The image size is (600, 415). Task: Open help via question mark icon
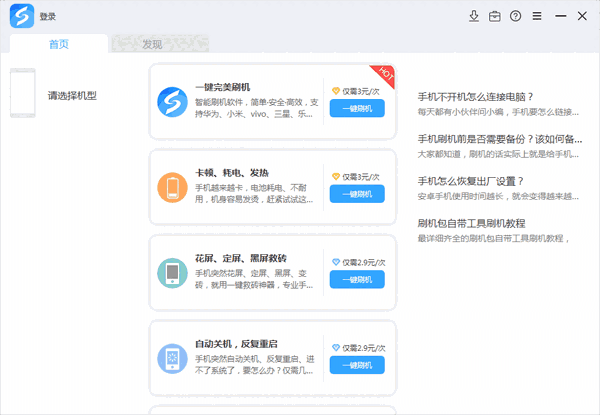pos(516,16)
